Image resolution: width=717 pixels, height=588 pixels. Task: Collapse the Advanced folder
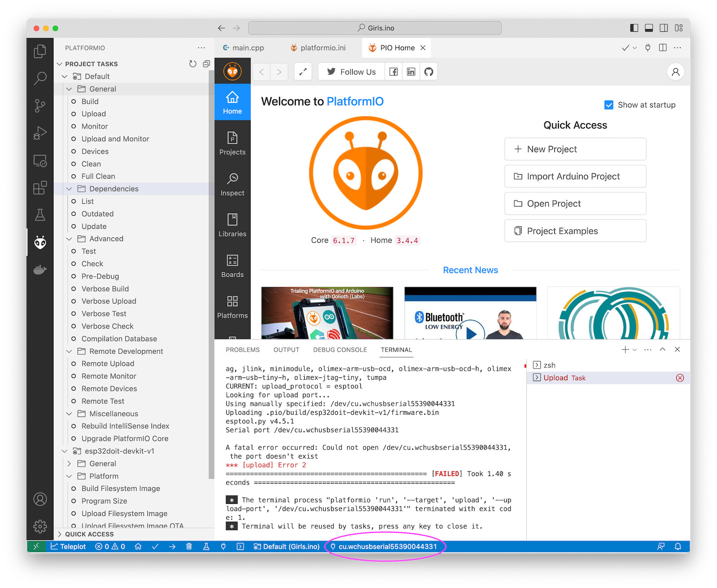69,239
